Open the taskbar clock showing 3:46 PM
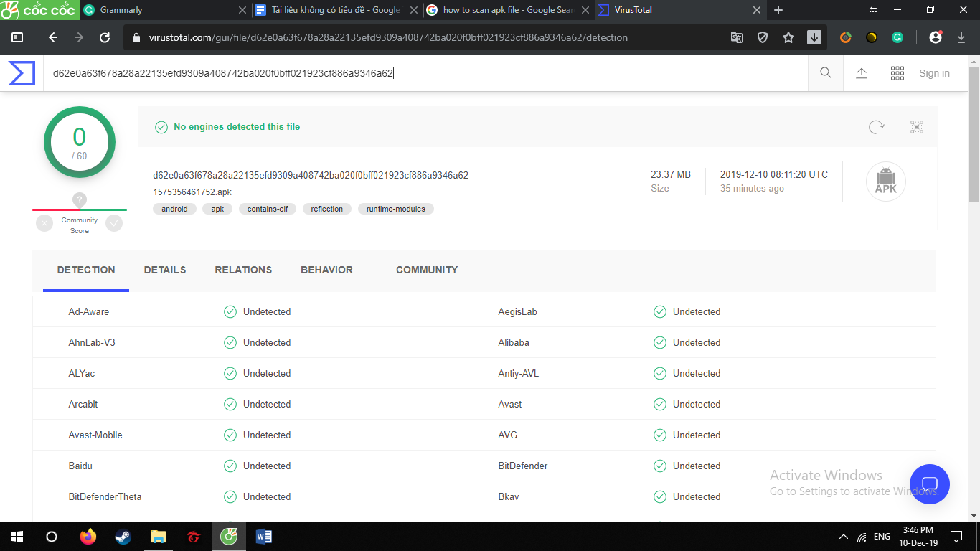The image size is (980, 551). click(x=918, y=537)
